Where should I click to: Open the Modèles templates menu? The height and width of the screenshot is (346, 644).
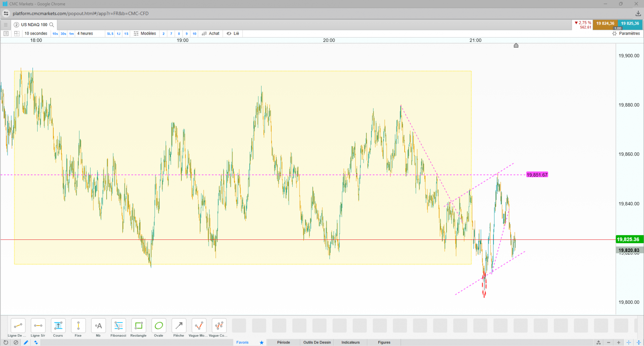point(145,34)
